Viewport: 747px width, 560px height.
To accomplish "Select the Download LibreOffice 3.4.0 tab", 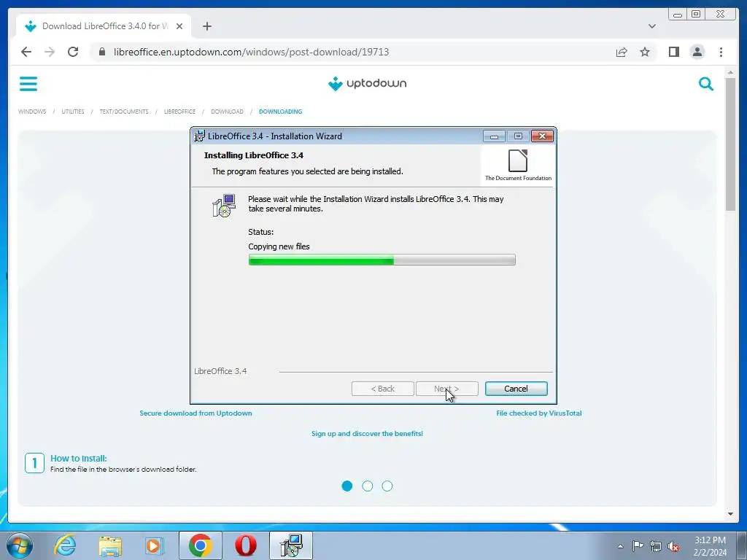I will click(x=104, y=26).
